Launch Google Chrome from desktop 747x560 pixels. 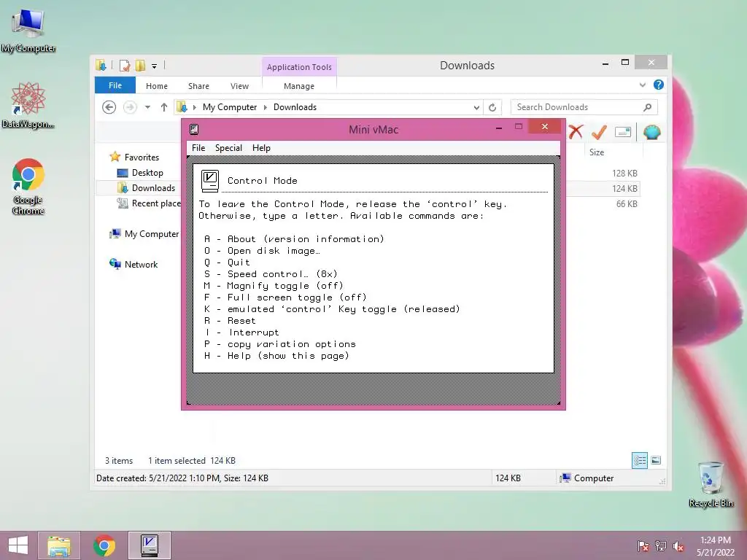(x=28, y=186)
